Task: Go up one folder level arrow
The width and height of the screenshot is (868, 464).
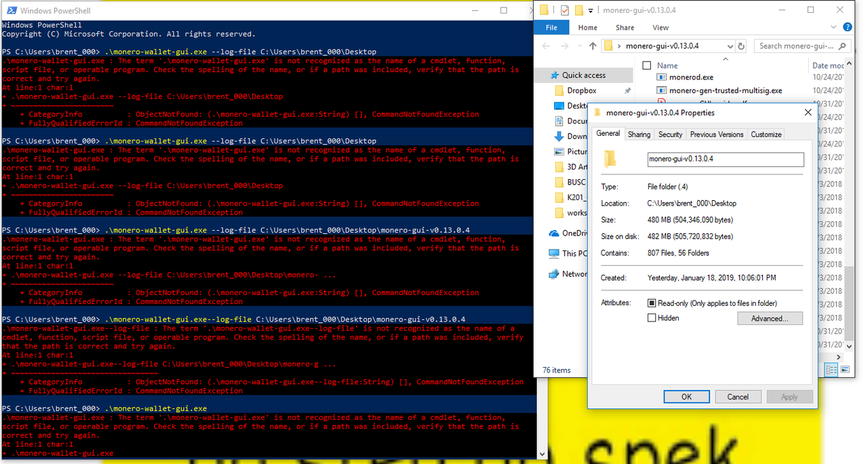Action: [x=593, y=46]
